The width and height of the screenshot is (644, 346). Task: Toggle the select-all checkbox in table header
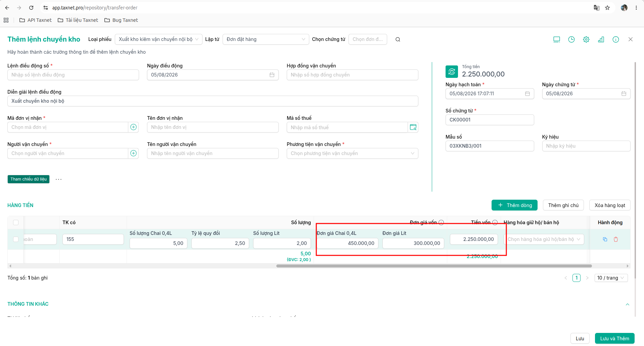pyautogui.click(x=16, y=223)
